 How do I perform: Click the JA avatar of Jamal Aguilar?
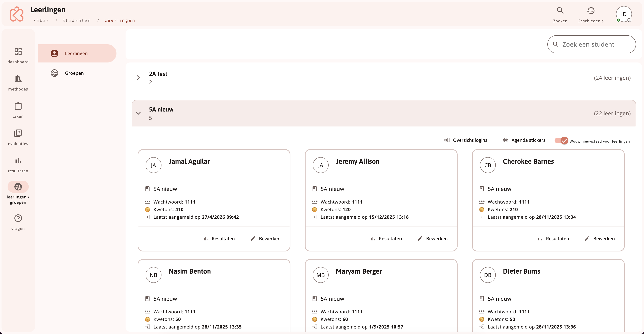click(153, 165)
